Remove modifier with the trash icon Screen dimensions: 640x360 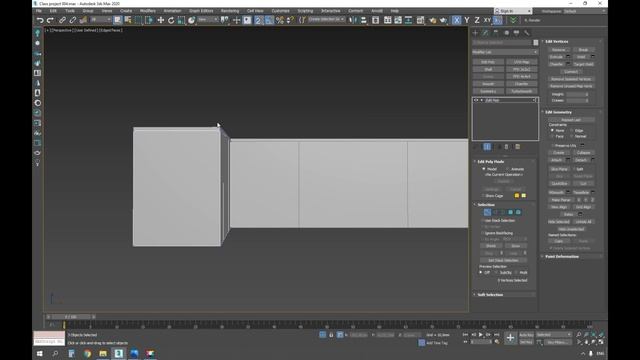pos(507,147)
